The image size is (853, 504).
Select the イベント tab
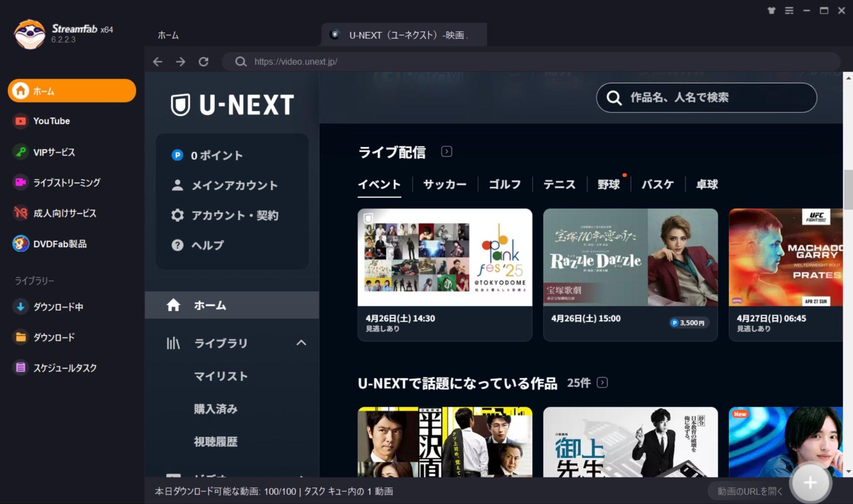coord(379,184)
